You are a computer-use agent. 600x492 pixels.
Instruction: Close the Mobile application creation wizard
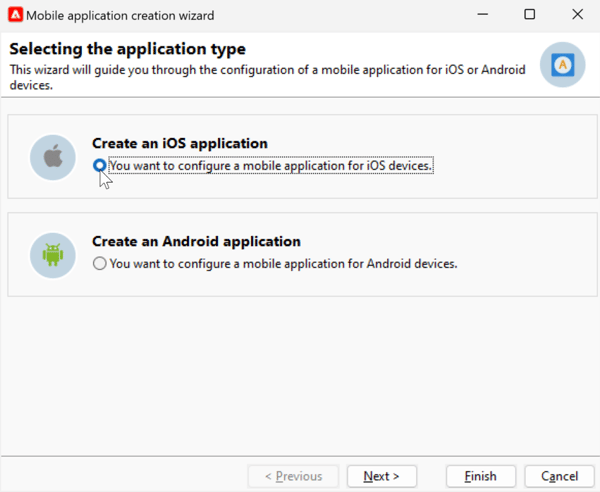tap(576, 15)
